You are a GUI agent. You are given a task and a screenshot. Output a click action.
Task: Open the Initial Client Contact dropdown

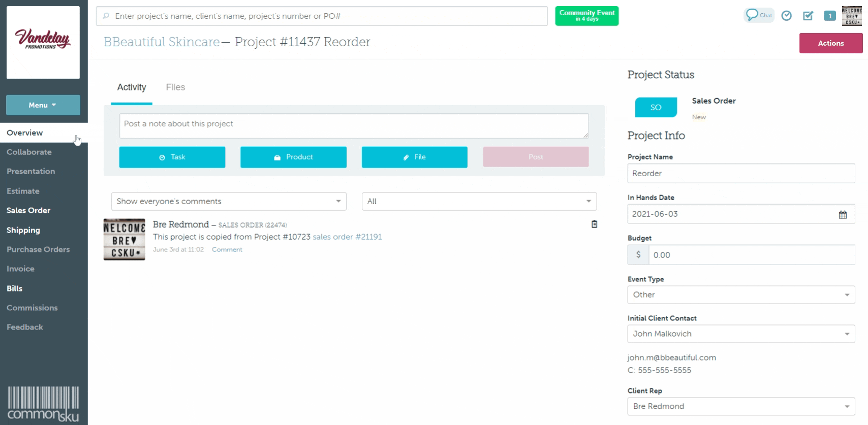pos(741,334)
